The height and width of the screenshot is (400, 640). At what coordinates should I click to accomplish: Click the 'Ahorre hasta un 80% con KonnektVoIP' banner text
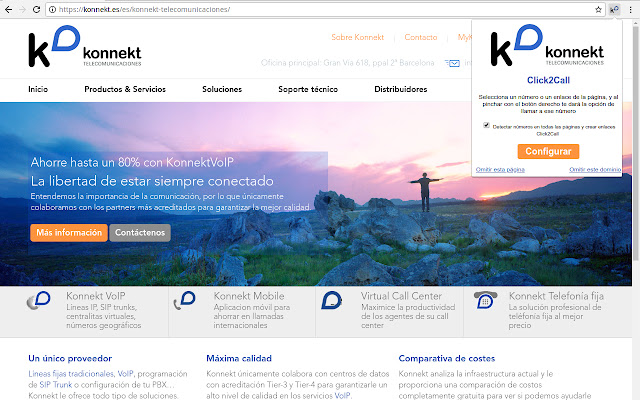pos(132,162)
